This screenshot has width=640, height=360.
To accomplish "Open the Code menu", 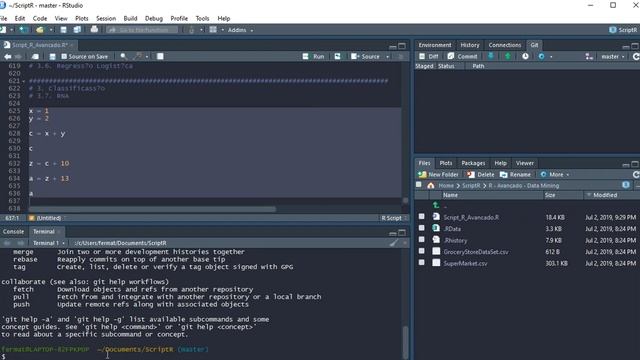I will [40, 18].
